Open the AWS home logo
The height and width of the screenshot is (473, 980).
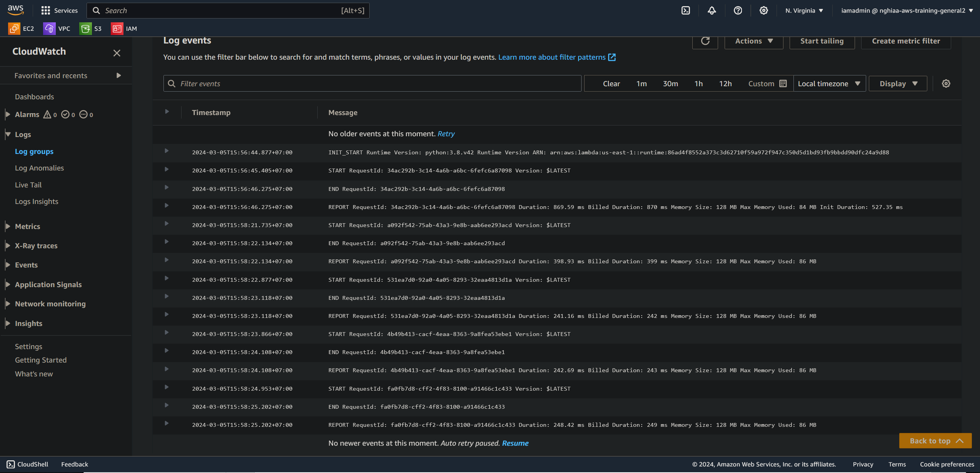click(x=15, y=10)
